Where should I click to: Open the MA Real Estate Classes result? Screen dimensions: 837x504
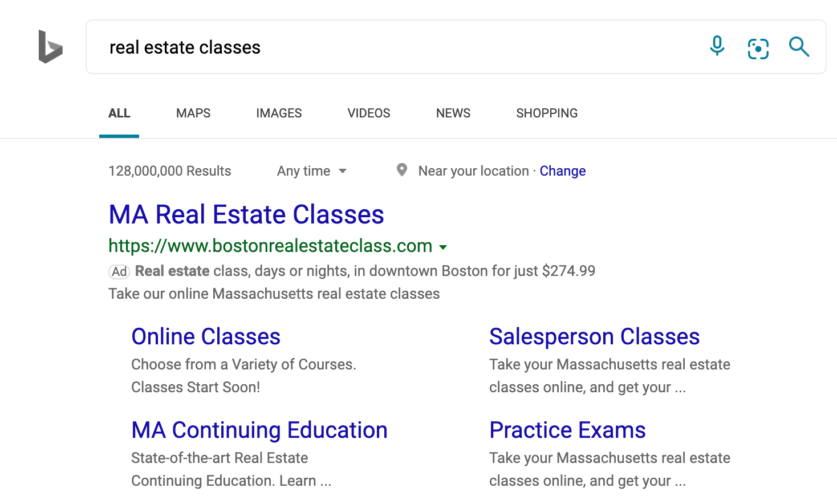[x=246, y=215]
